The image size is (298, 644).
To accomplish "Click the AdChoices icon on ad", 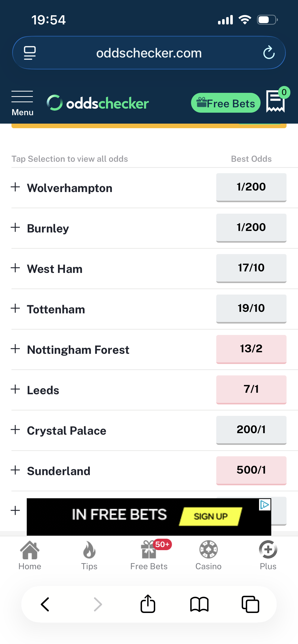I will coord(265,505).
